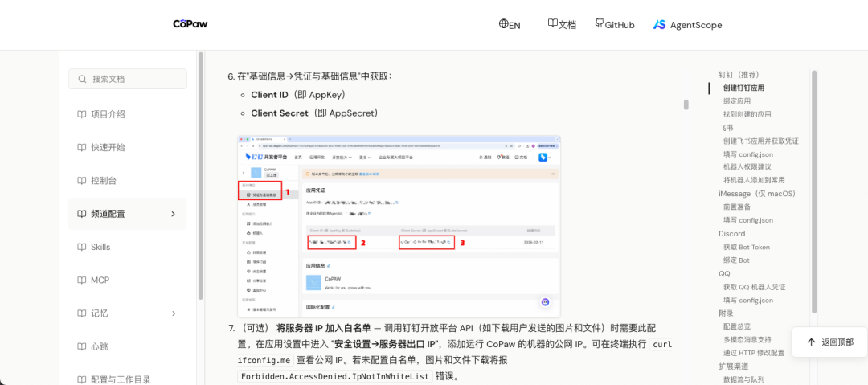Click the table of contents scrollbar
The width and height of the screenshot is (868, 385).
(814, 191)
